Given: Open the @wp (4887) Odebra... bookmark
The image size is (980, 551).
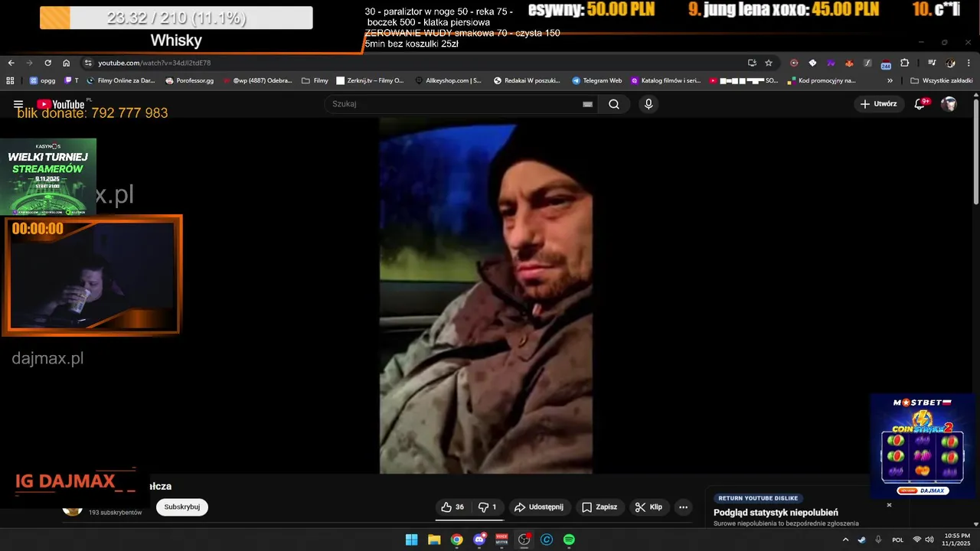Looking at the screenshot, I should (x=257, y=80).
